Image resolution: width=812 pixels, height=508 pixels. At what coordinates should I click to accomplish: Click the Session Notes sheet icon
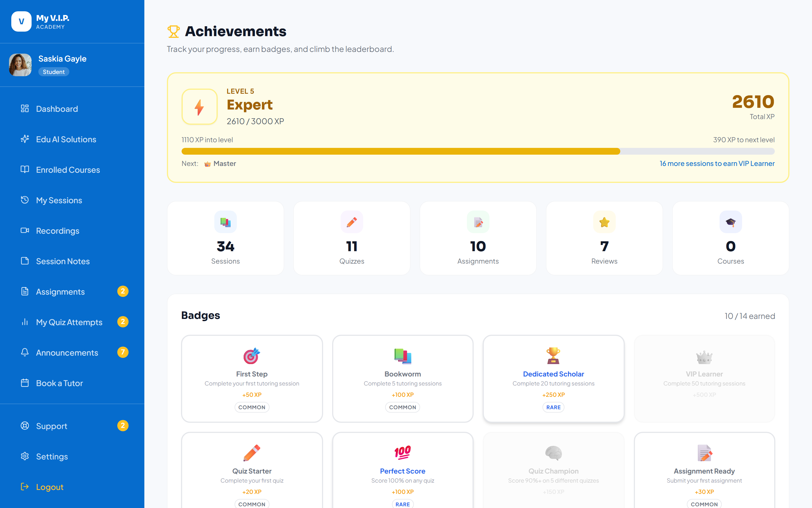[25, 261]
